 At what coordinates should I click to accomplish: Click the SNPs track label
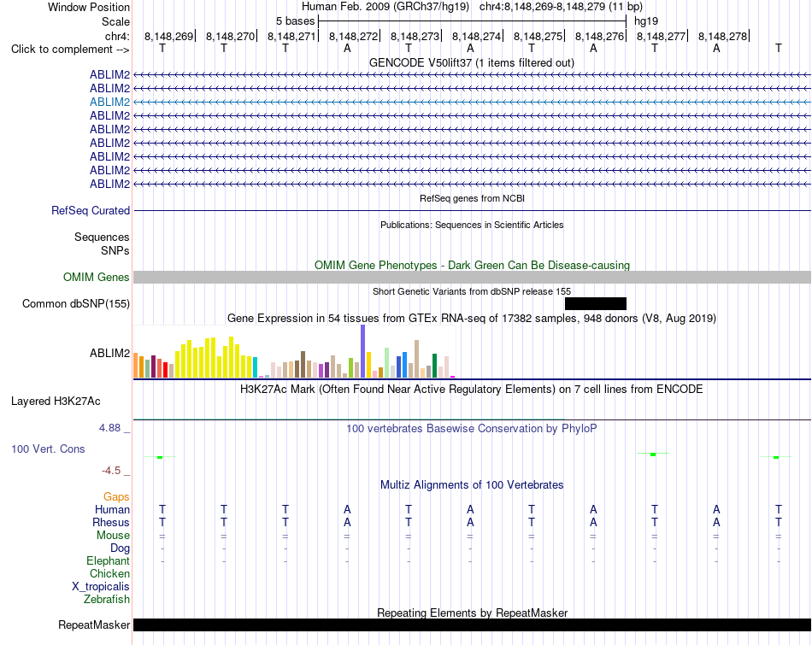pos(115,250)
